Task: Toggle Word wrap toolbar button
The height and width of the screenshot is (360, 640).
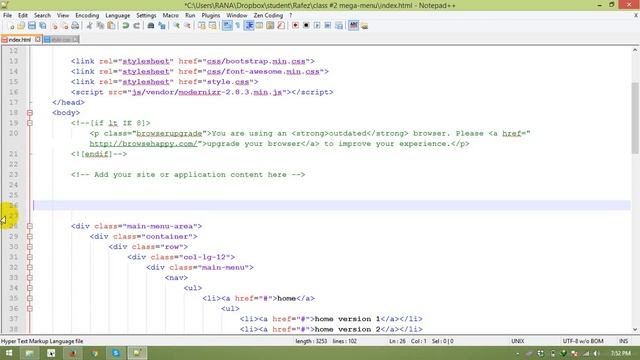Action: pos(227,26)
